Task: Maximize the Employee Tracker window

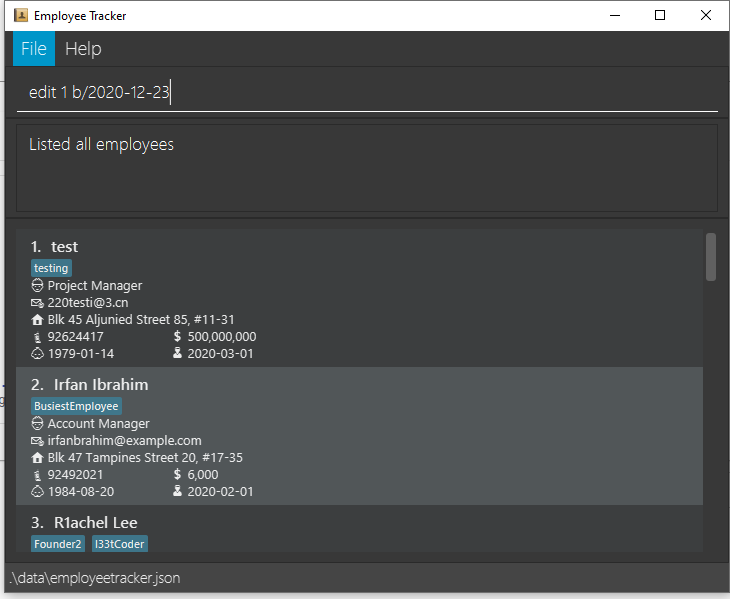Action: pos(660,15)
